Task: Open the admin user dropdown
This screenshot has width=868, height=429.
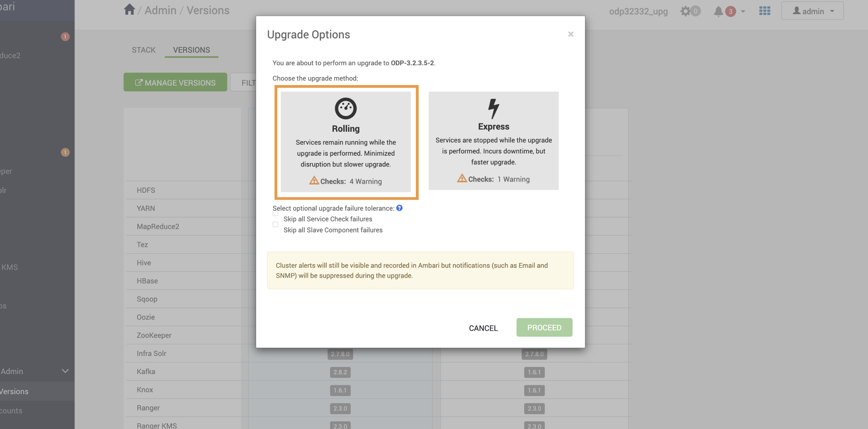Action: (812, 11)
